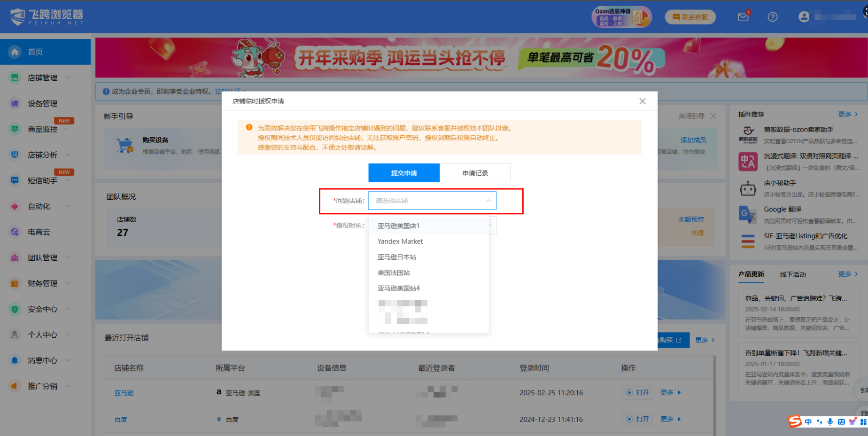Open 店铺管理 in the sidebar
Screen dimensions: 868x436
[x=43, y=78]
